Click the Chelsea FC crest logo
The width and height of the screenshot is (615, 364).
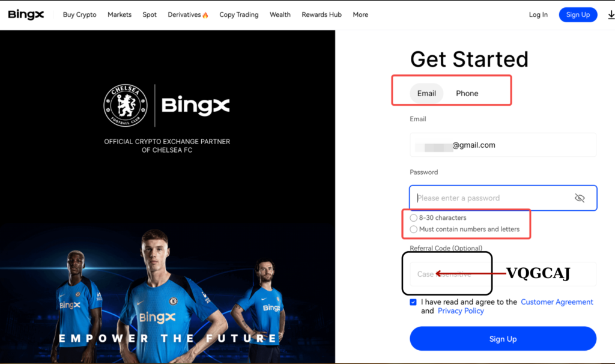point(126,105)
